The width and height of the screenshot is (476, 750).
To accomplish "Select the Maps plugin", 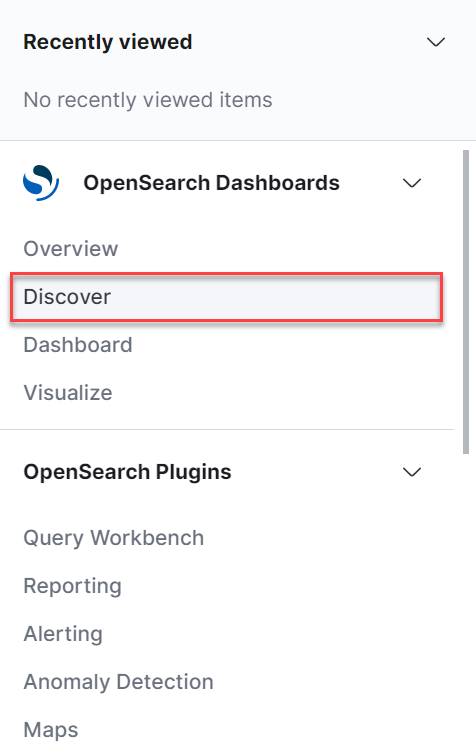I will click(x=51, y=730).
